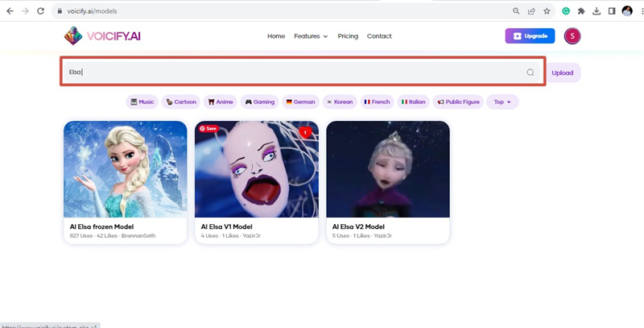Screen dimensions: 644x328
Task: Click the Voicify.AI logo
Action: click(102, 36)
